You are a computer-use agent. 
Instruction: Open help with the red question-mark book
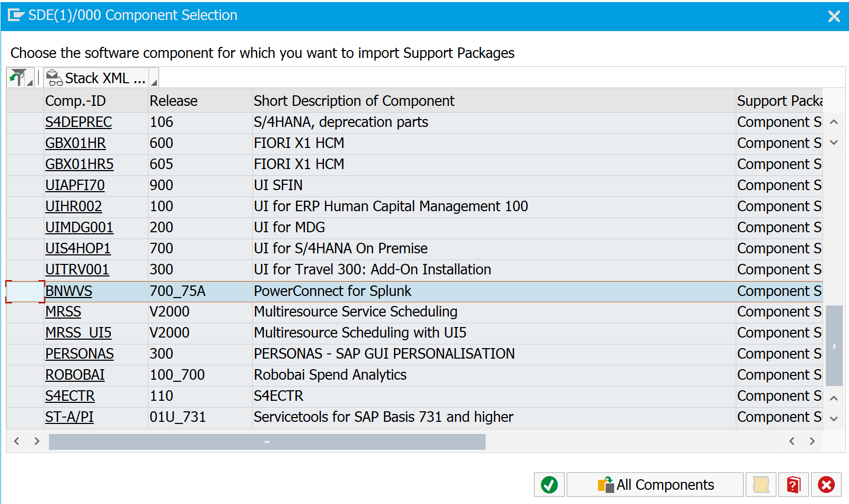click(793, 485)
